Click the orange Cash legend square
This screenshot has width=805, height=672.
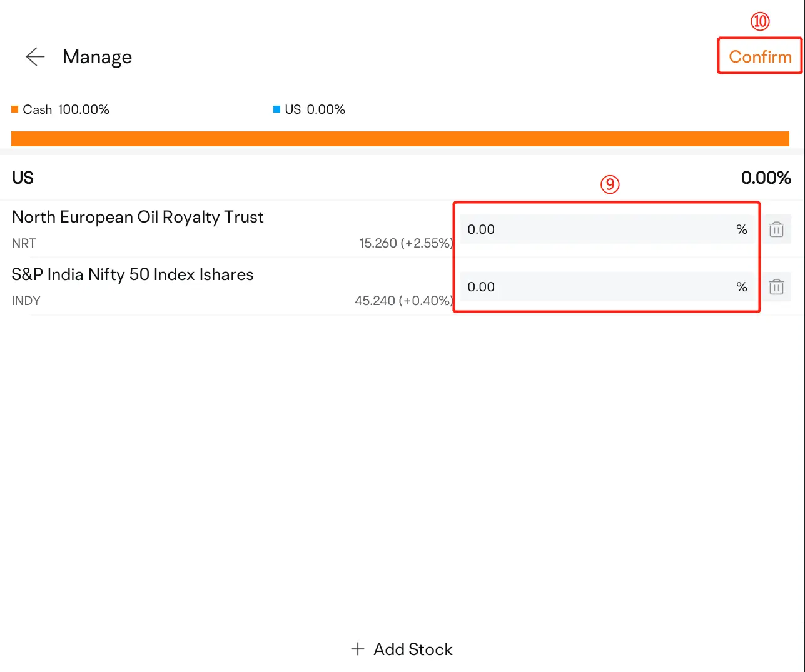pyautogui.click(x=15, y=109)
